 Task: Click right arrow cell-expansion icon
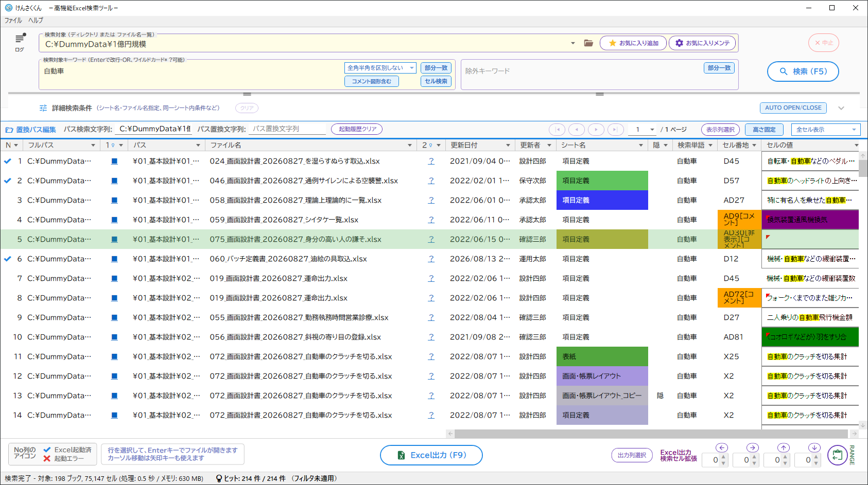753,448
